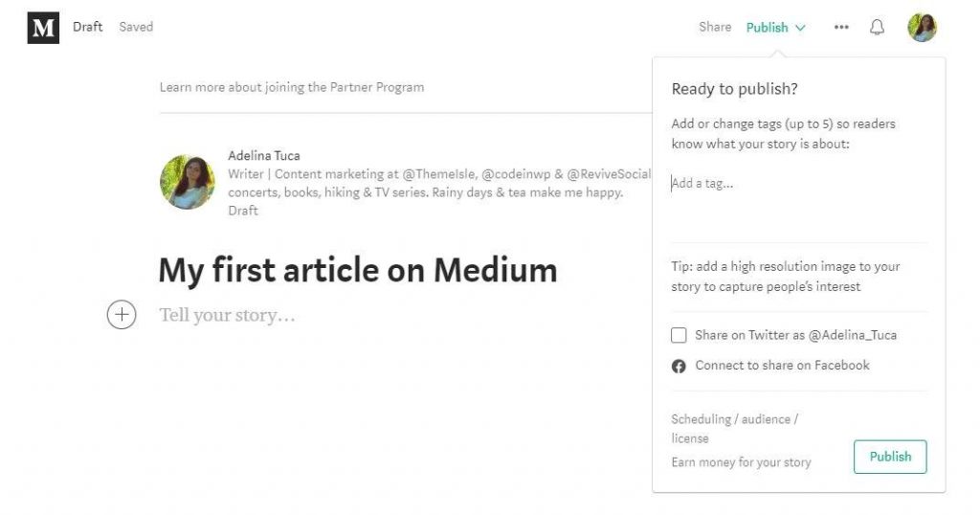Click the Medium logo icon
Screen dimensions: 980x515
point(43,28)
